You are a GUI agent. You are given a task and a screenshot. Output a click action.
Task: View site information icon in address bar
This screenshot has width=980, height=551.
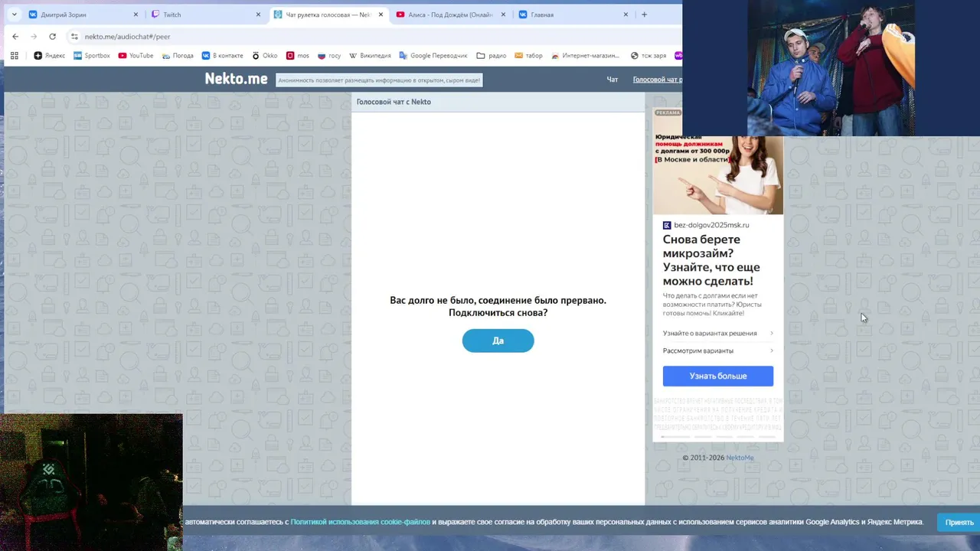coord(74,36)
